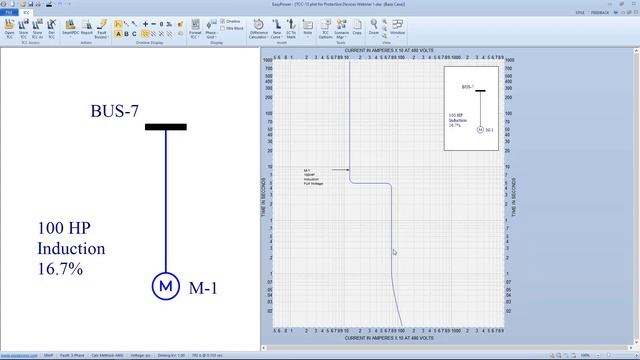This screenshot has height=360, width=640.
Task: Toggle the highlighted one-line pointer tool
Action: [x=118, y=24]
